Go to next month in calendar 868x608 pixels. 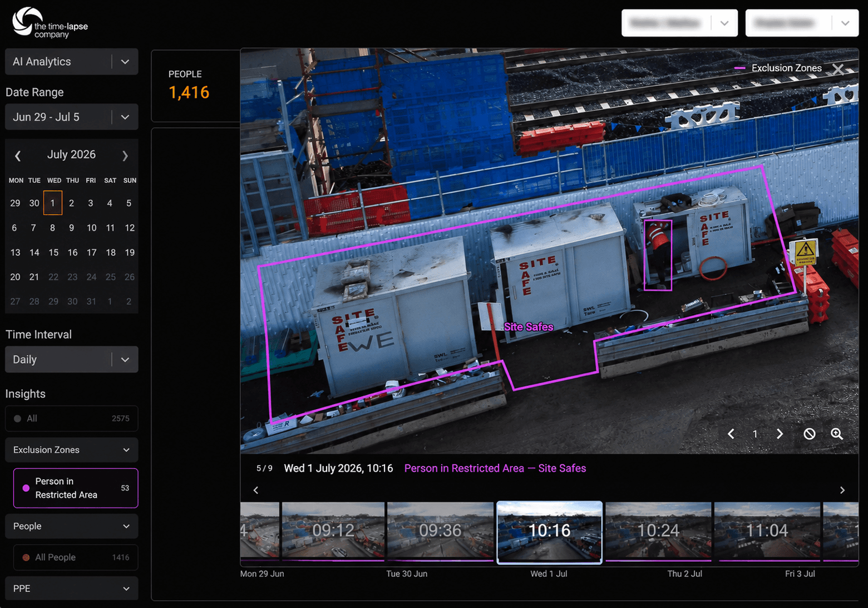point(125,156)
